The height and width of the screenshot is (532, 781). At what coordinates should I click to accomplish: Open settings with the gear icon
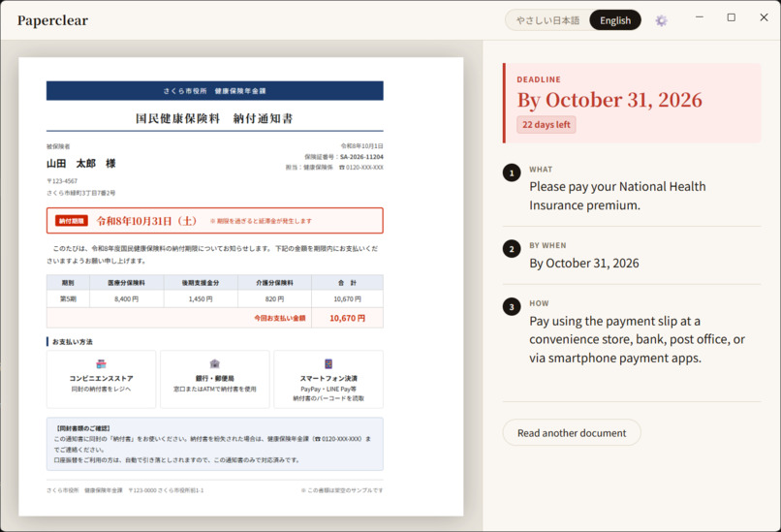pos(661,20)
